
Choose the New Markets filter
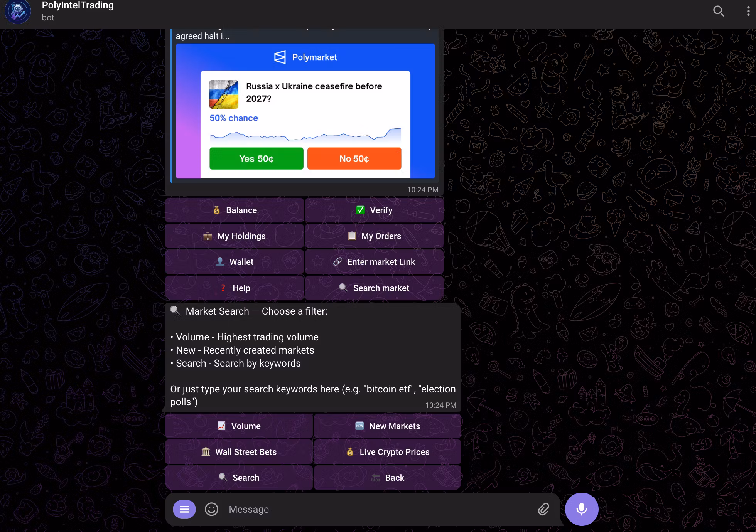(x=387, y=426)
